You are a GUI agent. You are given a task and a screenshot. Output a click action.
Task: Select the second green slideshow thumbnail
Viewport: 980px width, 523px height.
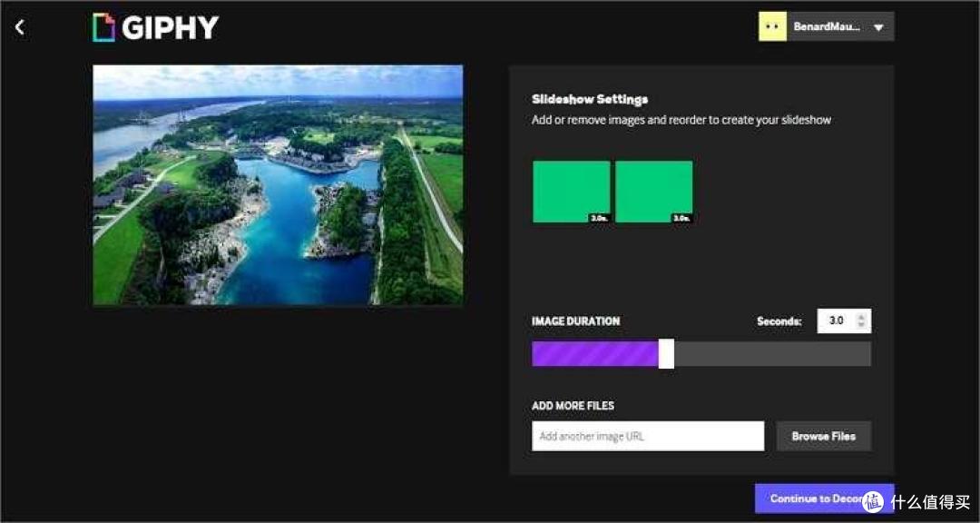[x=653, y=187]
